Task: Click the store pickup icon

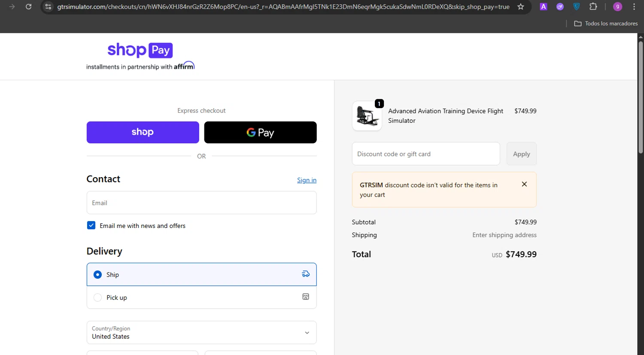Action: coord(306,297)
